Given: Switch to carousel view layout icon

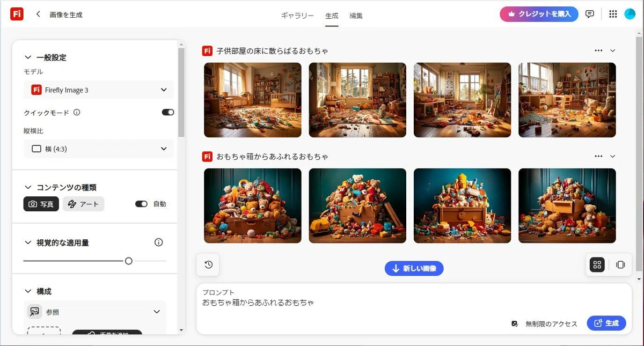Looking at the screenshot, I should (x=620, y=264).
